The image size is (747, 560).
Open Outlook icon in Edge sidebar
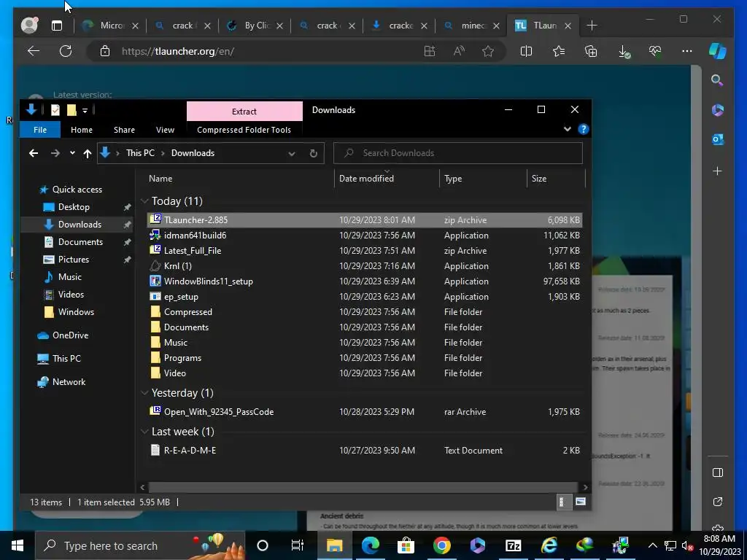coord(718,139)
